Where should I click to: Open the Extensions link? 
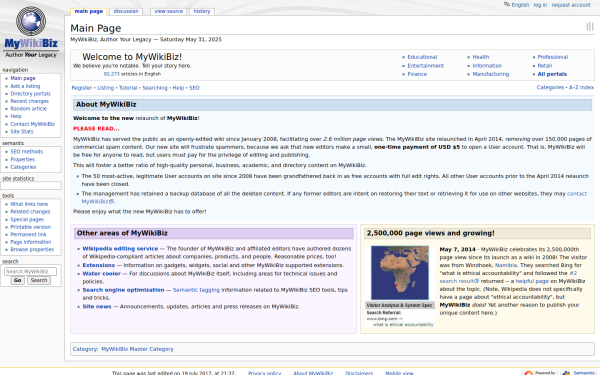click(99, 265)
